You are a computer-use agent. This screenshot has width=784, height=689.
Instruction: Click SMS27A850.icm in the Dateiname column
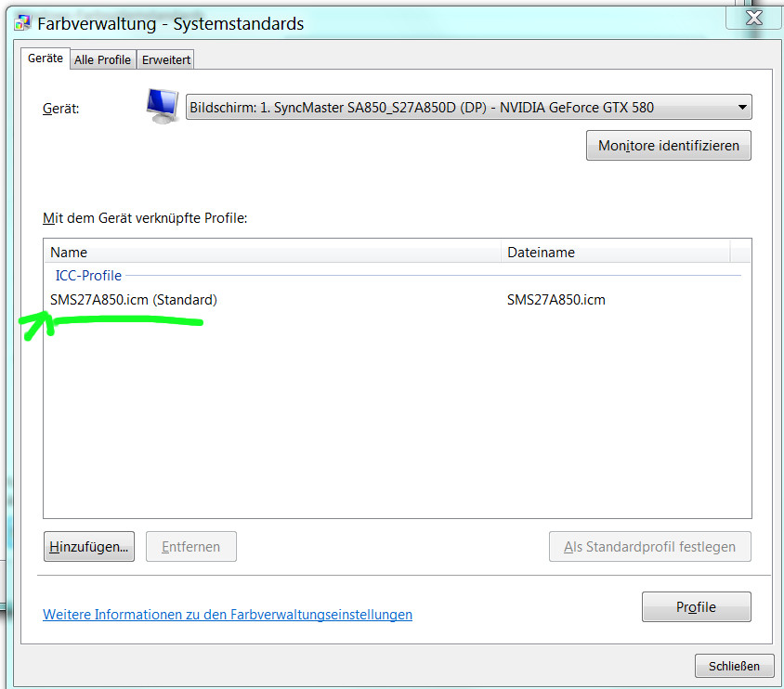tap(555, 300)
